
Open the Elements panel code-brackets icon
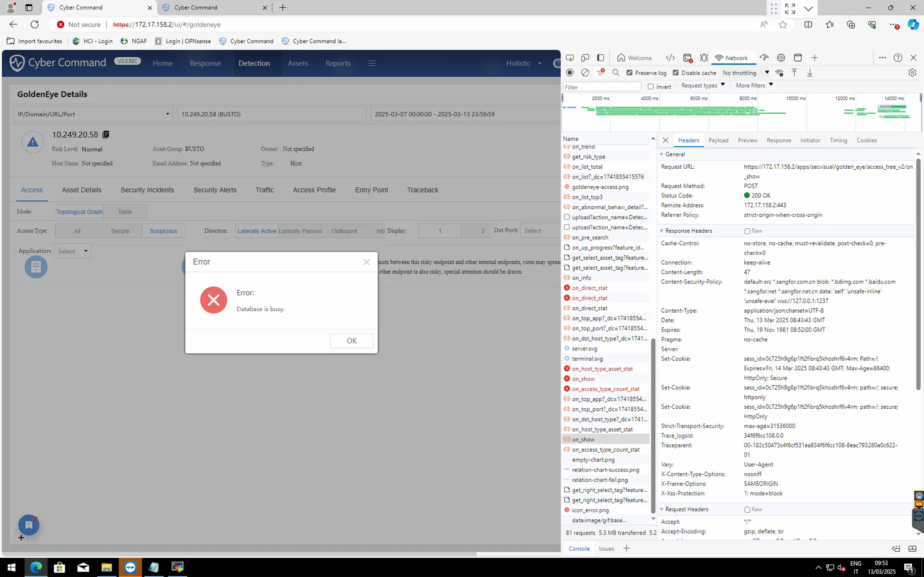670,58
